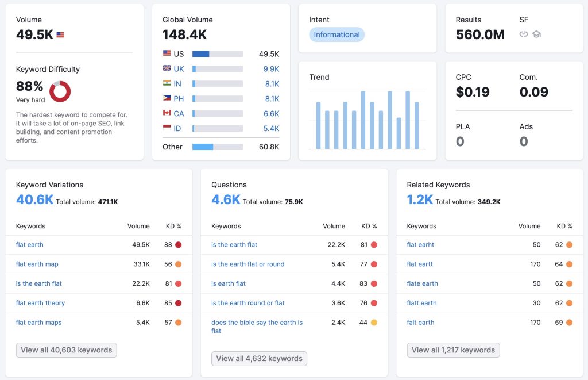This screenshot has width=588, height=380.
Task: Open the flatt earth related keyword
Action: tap(422, 303)
